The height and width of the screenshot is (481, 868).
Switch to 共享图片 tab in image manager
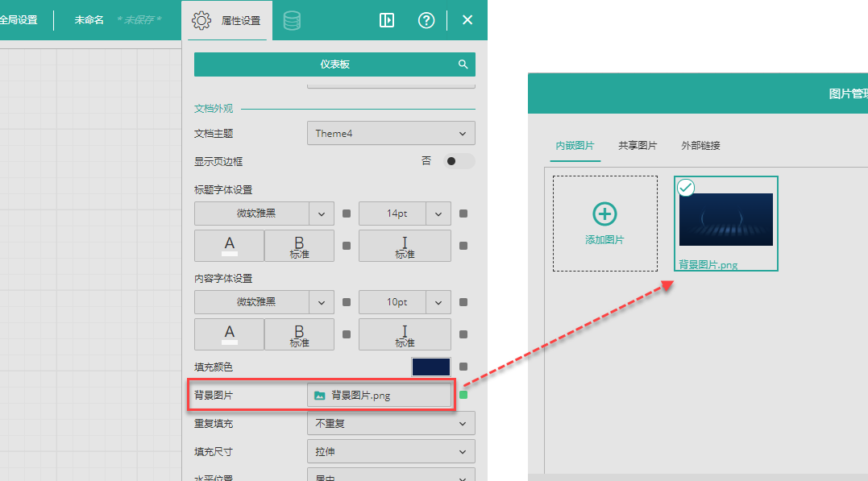638,146
